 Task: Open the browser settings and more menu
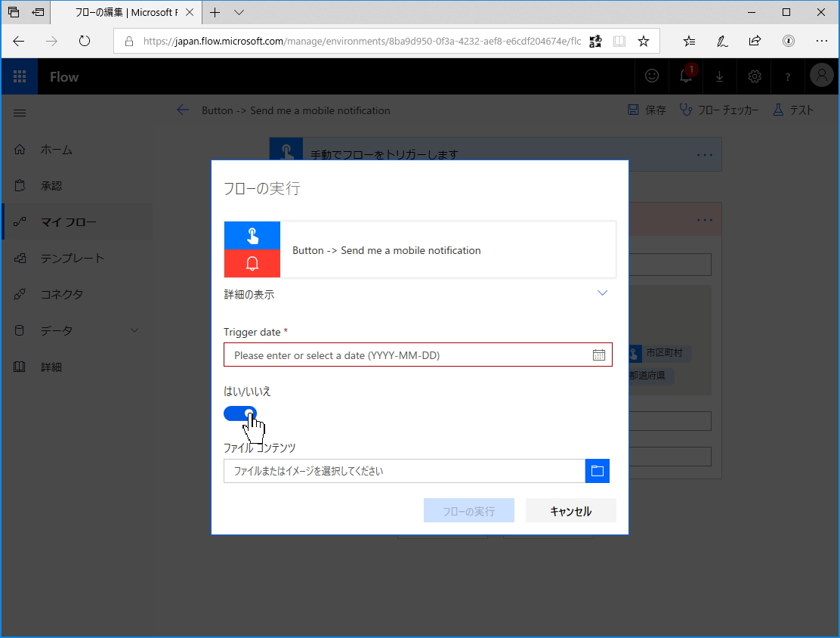(x=821, y=42)
